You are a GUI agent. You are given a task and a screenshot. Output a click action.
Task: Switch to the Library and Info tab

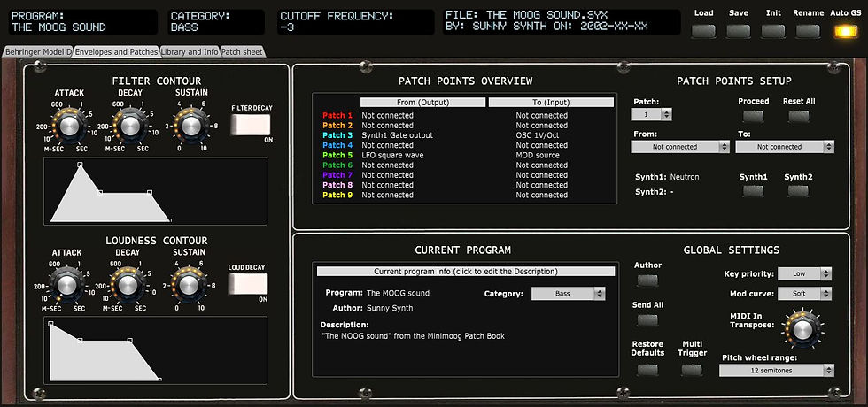click(x=190, y=52)
